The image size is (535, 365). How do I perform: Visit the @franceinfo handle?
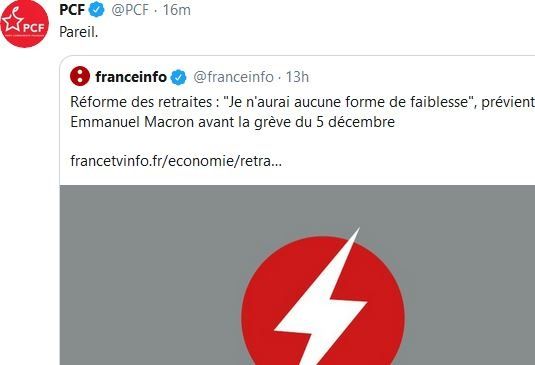[x=234, y=77]
